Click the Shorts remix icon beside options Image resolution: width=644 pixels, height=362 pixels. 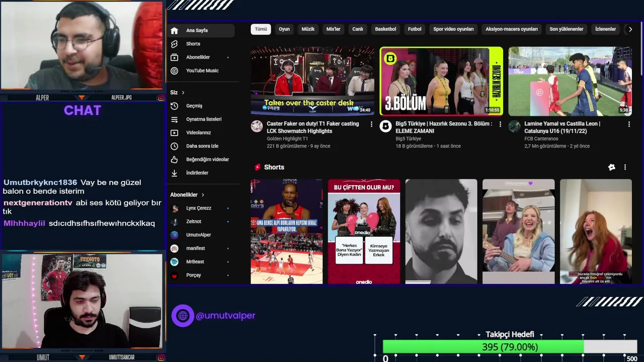[612, 167]
